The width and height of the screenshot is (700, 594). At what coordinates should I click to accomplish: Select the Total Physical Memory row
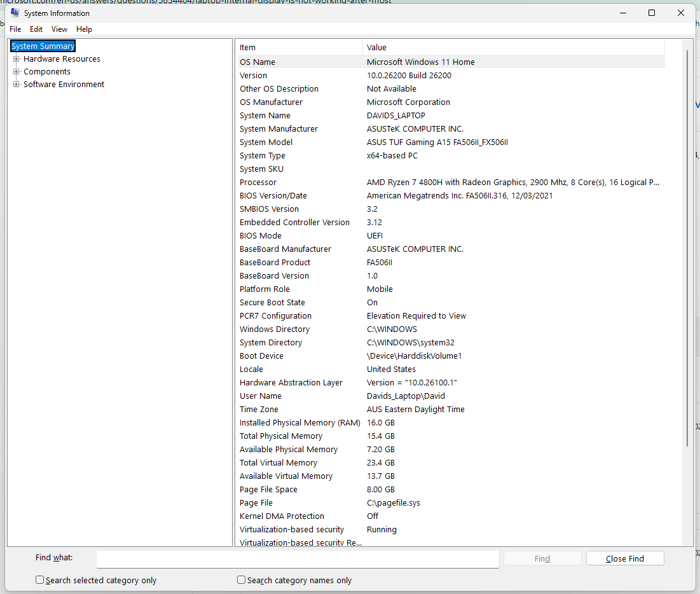pyautogui.click(x=450, y=436)
